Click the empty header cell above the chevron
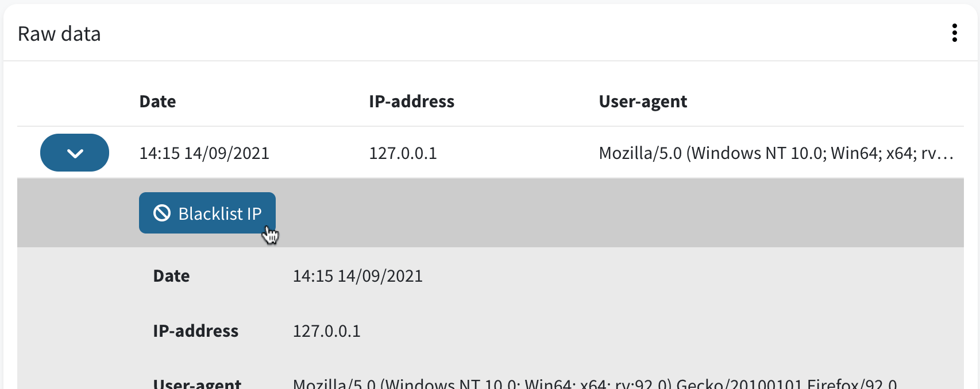Screen dimensions: 980x389 (x=75, y=102)
